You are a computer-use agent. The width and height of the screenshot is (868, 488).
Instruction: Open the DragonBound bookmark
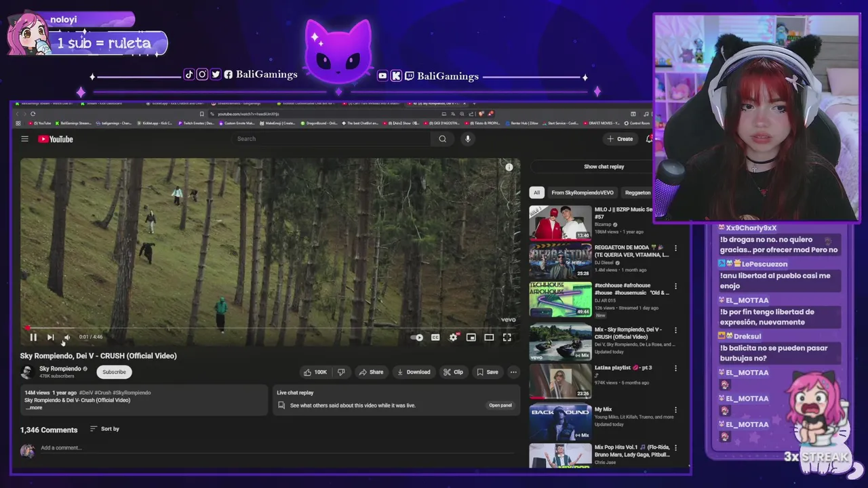(320, 123)
